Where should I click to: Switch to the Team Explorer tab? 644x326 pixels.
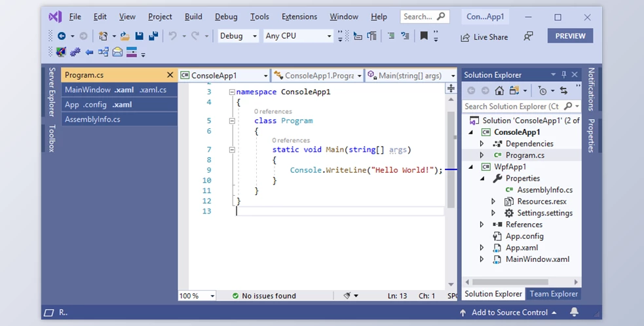[x=553, y=294]
